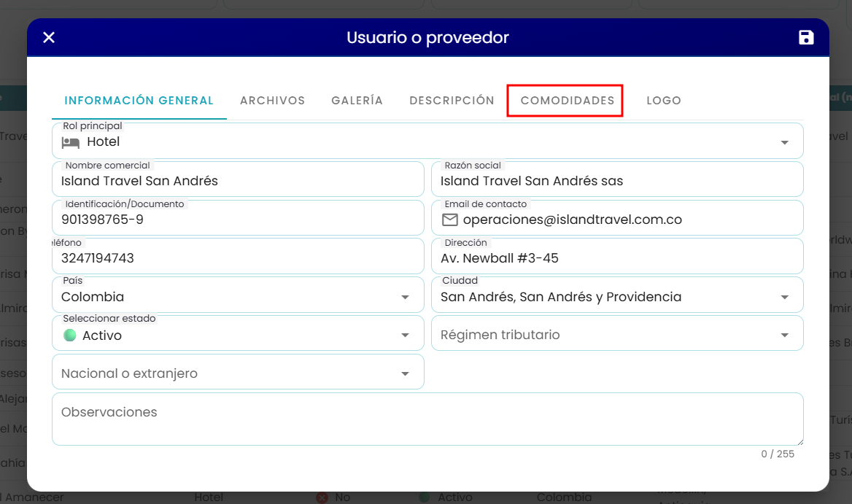852x504 pixels.
Task: Open the País dropdown arrow
Action: pyautogui.click(x=405, y=297)
